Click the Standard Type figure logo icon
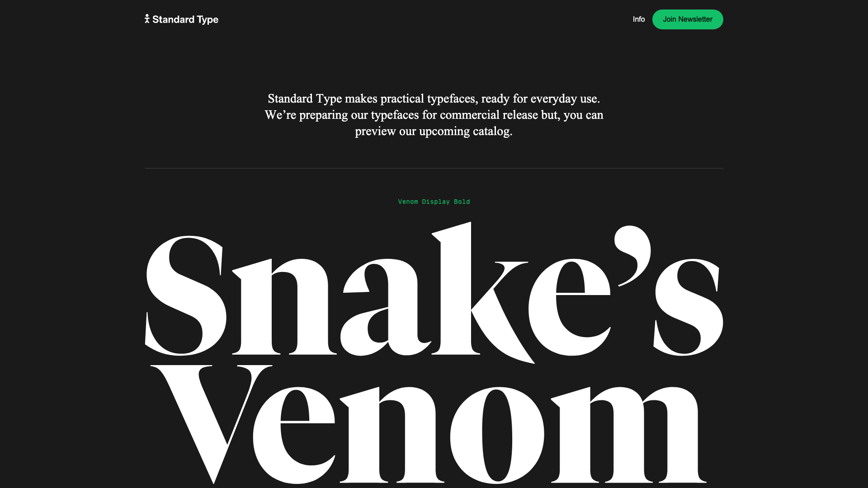 [147, 19]
